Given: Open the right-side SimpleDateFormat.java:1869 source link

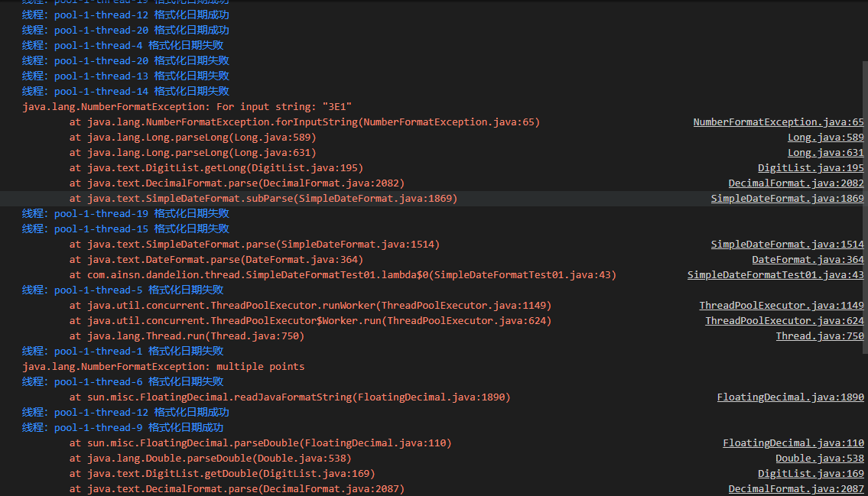Looking at the screenshot, I should coord(787,199).
